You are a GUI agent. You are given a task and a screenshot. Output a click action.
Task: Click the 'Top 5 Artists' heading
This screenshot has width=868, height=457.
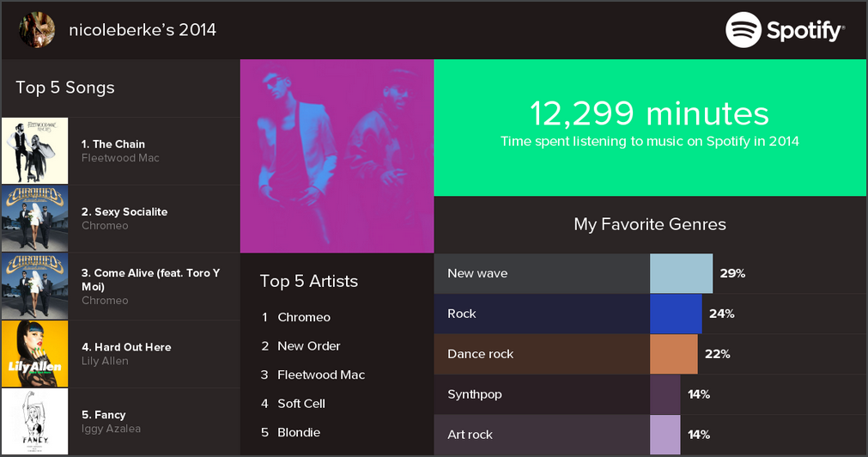pyautogui.click(x=309, y=282)
